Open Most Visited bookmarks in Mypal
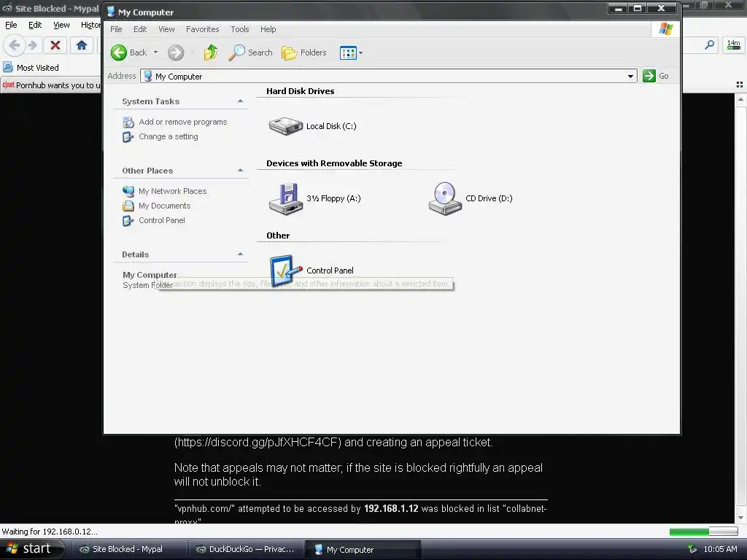747x560 pixels. [31, 68]
